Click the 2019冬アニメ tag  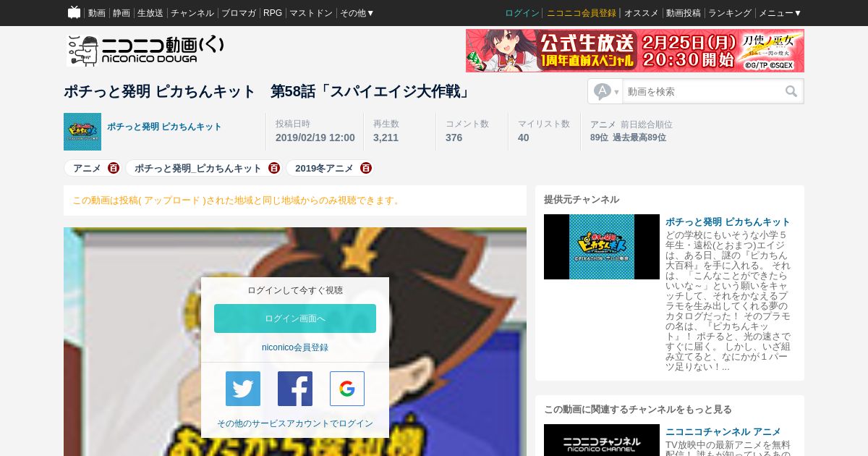[324, 168]
